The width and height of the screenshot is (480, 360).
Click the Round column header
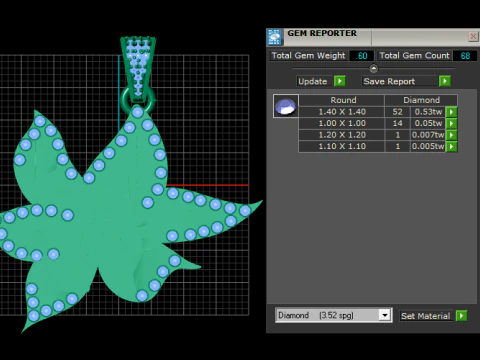(x=342, y=100)
